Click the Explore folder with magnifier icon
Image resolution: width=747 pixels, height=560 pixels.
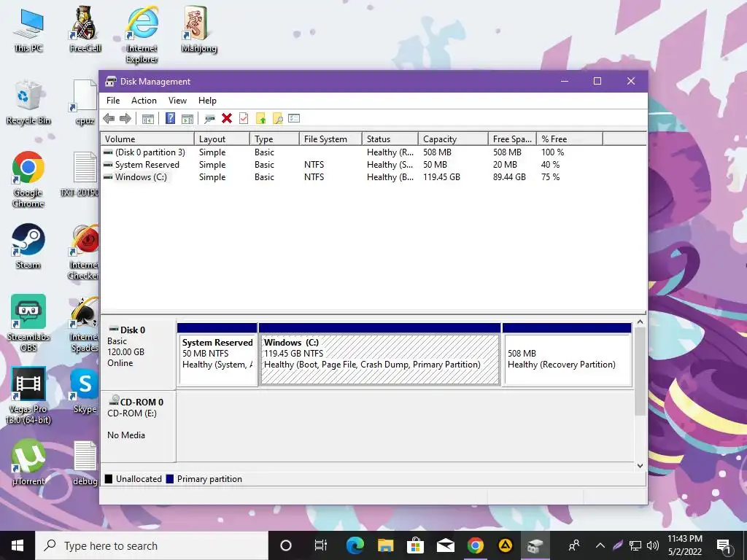277,119
